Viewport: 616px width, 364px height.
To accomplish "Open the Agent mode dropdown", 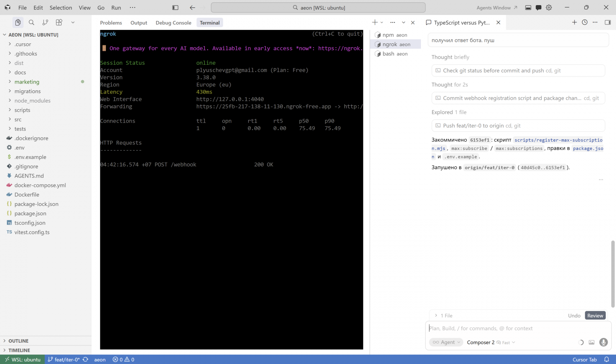I will click(x=446, y=342).
